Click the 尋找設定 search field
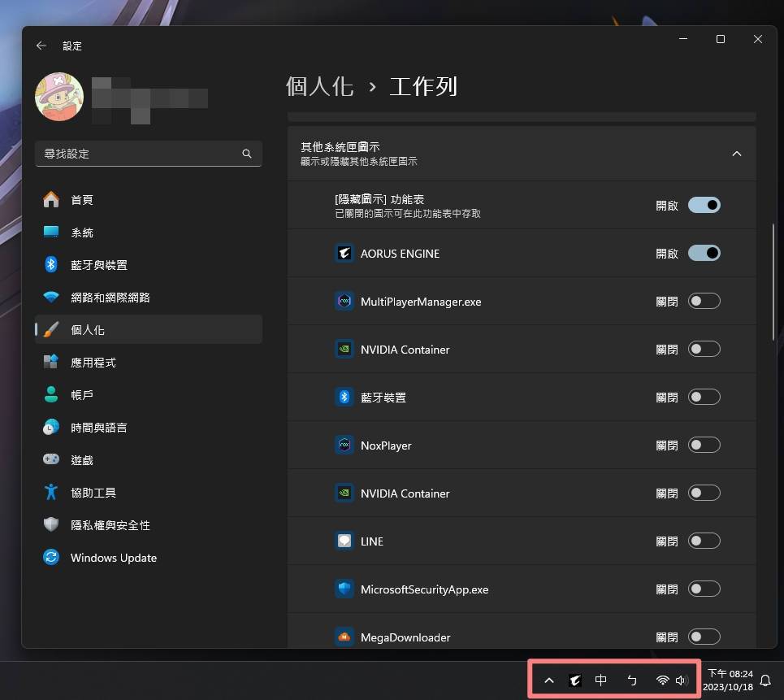The image size is (784, 700). click(138, 154)
